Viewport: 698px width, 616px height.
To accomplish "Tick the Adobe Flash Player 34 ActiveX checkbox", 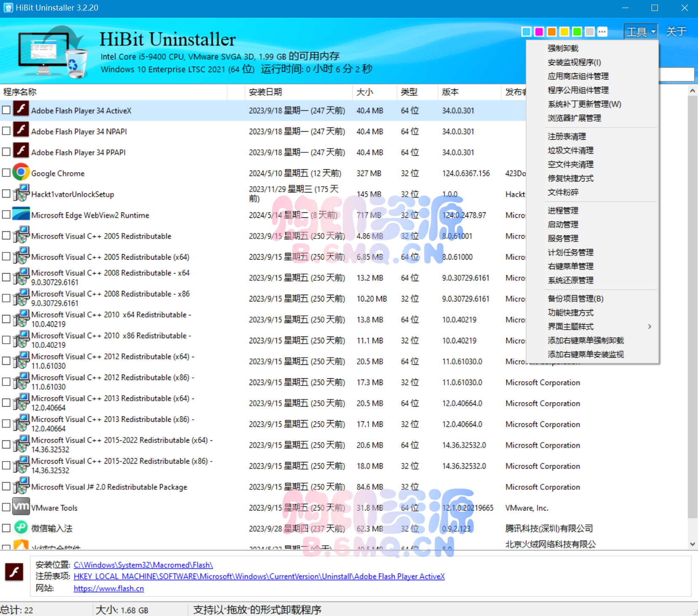I will click(6, 110).
